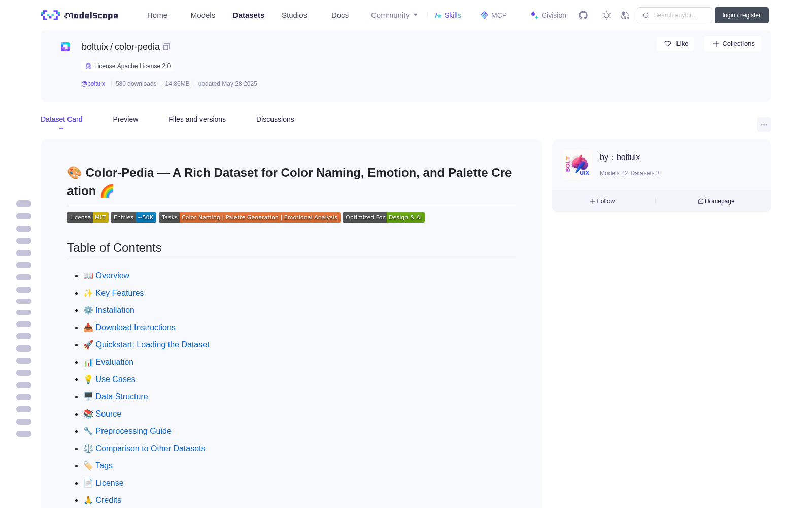The image size is (812, 508).
Task: Jump to Quickstart: Loading the Dataset
Action: coord(152,345)
